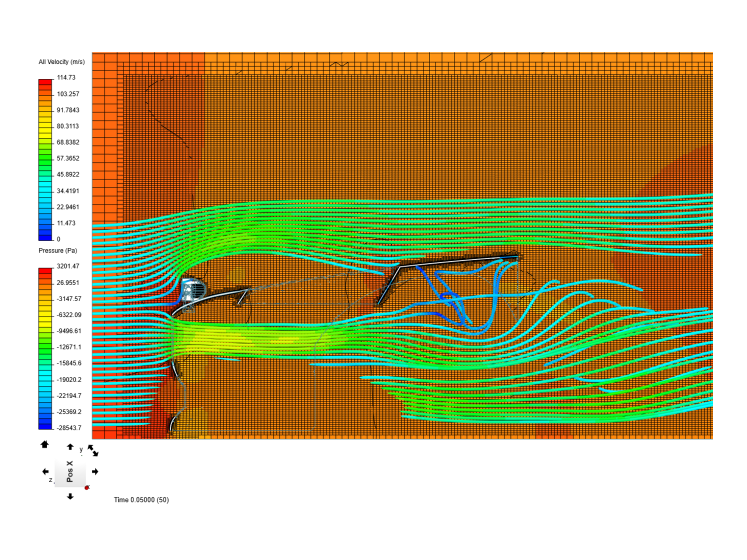Click the Pos X orientation cube face
Viewport: 747px width, 560px height.
pyautogui.click(x=70, y=472)
